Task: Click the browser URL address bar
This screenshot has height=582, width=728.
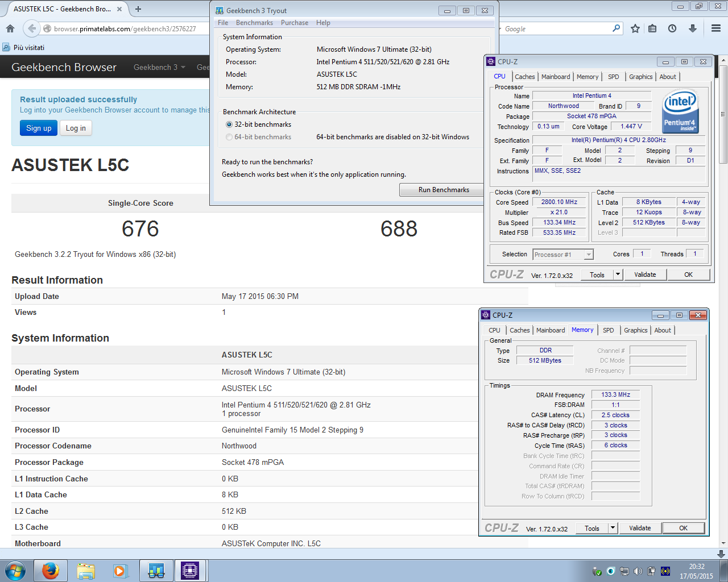Action: [125, 28]
